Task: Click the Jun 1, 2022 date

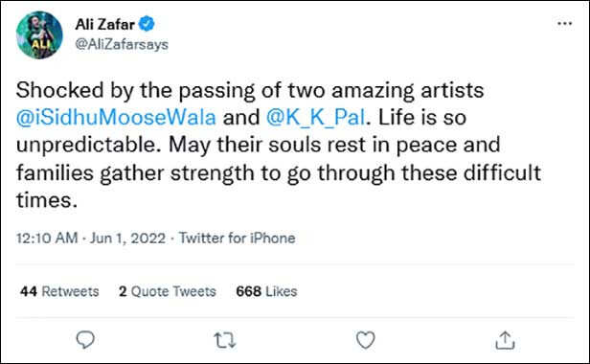Action: click(127, 239)
